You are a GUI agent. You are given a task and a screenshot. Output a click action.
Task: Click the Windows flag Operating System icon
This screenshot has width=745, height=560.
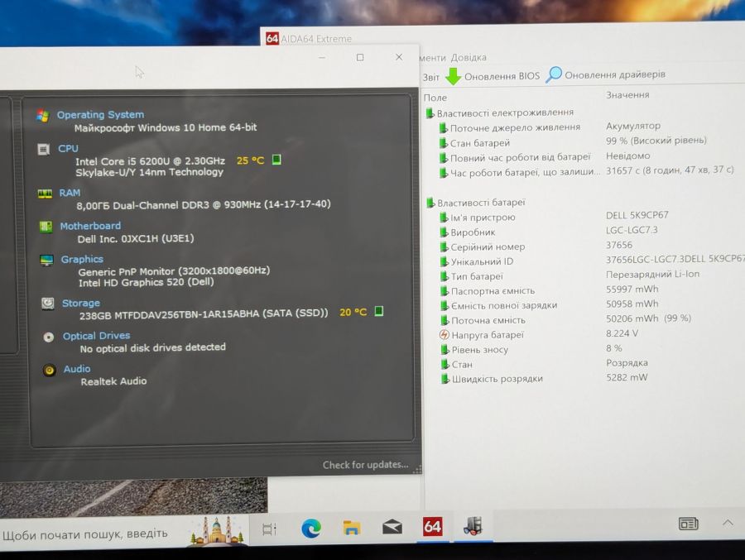coord(43,116)
